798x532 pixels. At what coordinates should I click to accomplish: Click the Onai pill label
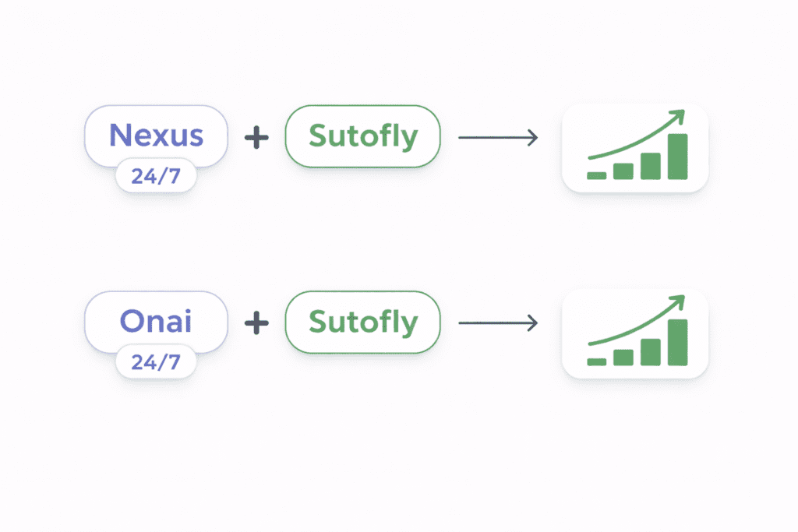coord(156,321)
